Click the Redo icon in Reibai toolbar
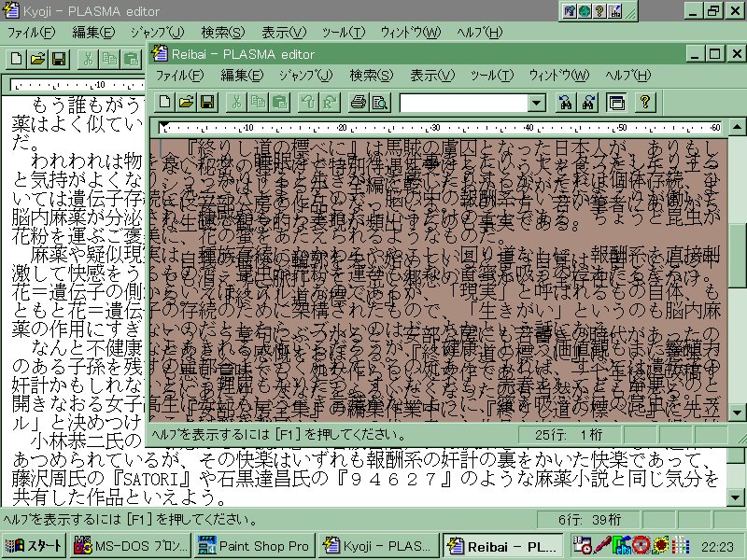 pyautogui.click(x=330, y=103)
